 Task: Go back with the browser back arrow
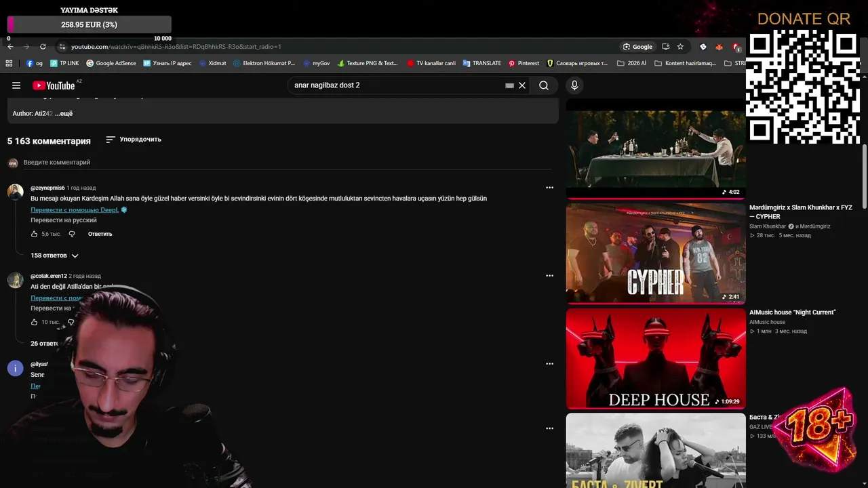10,47
